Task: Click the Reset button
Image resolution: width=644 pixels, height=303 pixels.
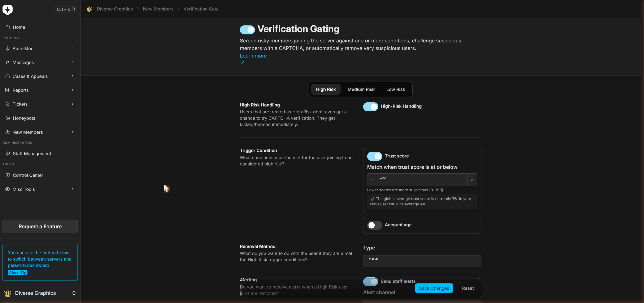Action: pyautogui.click(x=468, y=288)
